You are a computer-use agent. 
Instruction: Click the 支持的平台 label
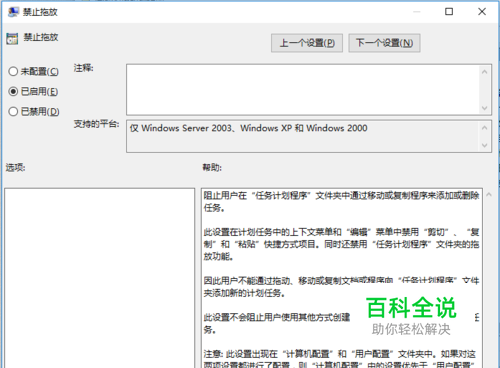[x=96, y=124]
